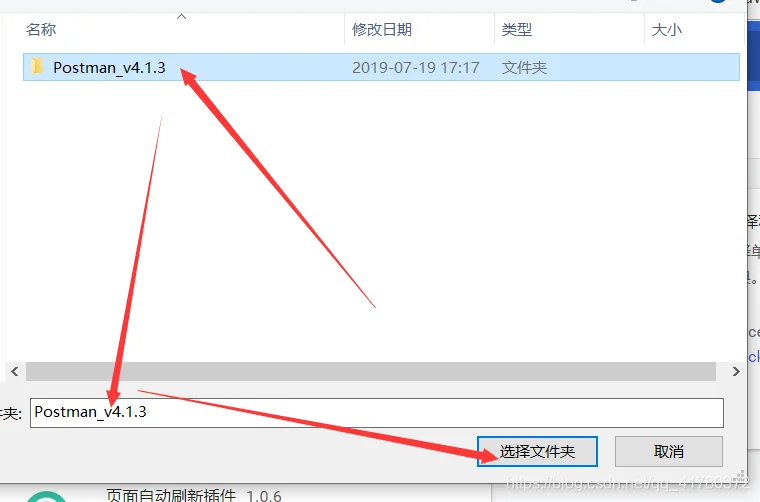Click the 2019-07-19 17:17 date cell
Image resolution: width=760 pixels, height=502 pixels.
point(415,67)
